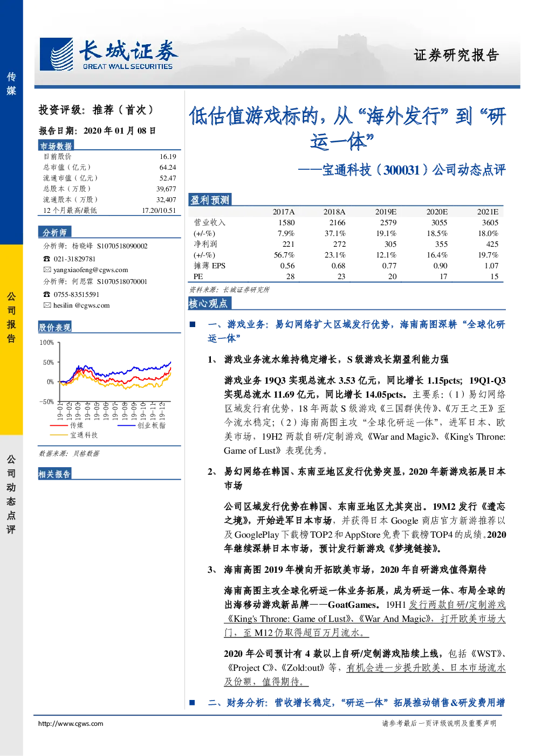
Task: Click the 相关报告 section header
Action: (54, 474)
